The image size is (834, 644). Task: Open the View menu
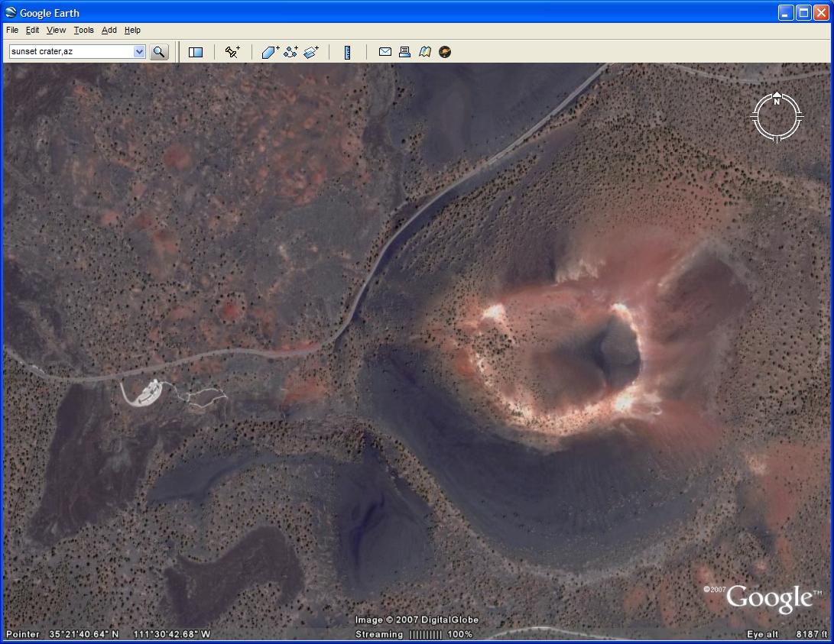pyautogui.click(x=56, y=31)
